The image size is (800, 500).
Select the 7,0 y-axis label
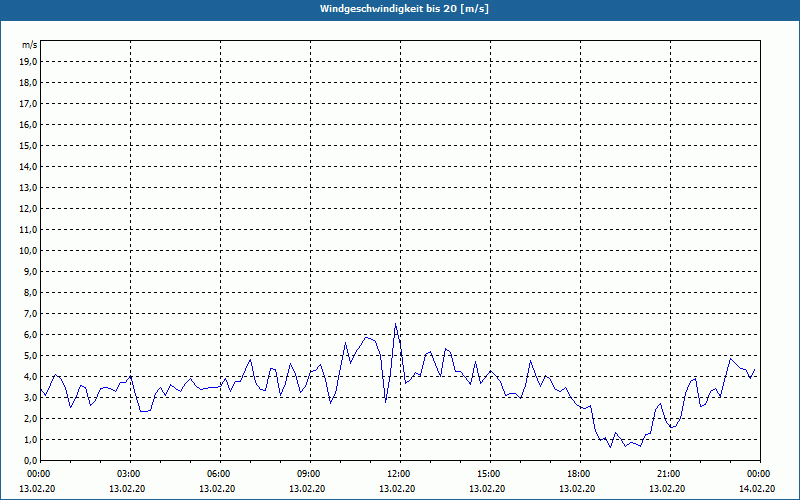coord(30,314)
